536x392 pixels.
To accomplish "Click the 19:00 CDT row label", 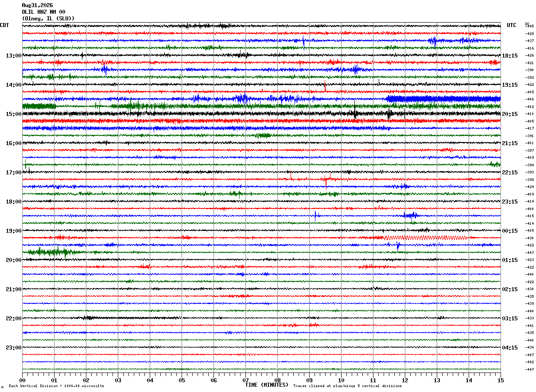I will coord(13,231).
